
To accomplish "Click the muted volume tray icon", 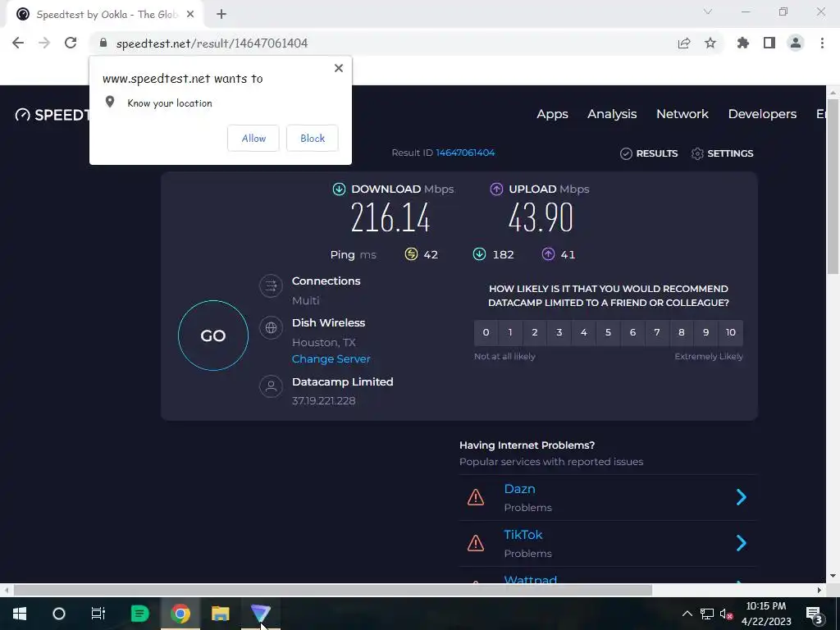I will point(727,614).
